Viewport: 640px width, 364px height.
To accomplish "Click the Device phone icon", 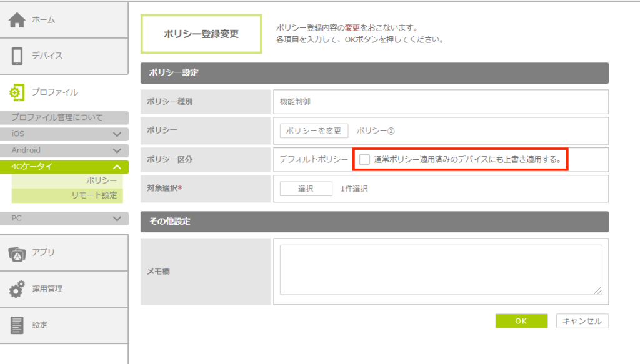I will point(17,56).
